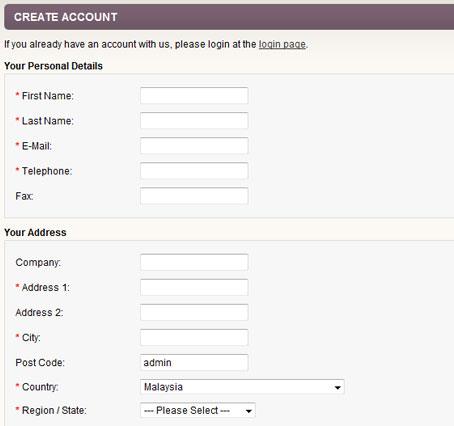Image resolution: width=454 pixels, height=426 pixels.
Task: Focus the City input field
Action: (194, 337)
